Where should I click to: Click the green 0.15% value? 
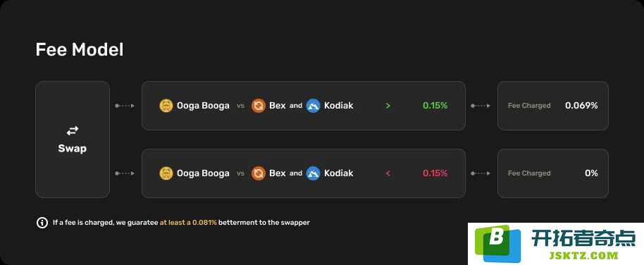(x=435, y=106)
